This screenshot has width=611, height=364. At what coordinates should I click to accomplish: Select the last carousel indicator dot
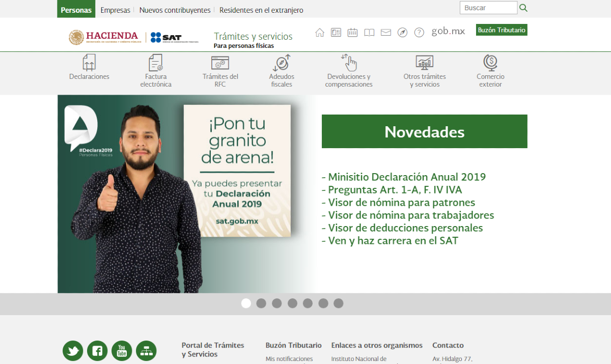coord(338,303)
